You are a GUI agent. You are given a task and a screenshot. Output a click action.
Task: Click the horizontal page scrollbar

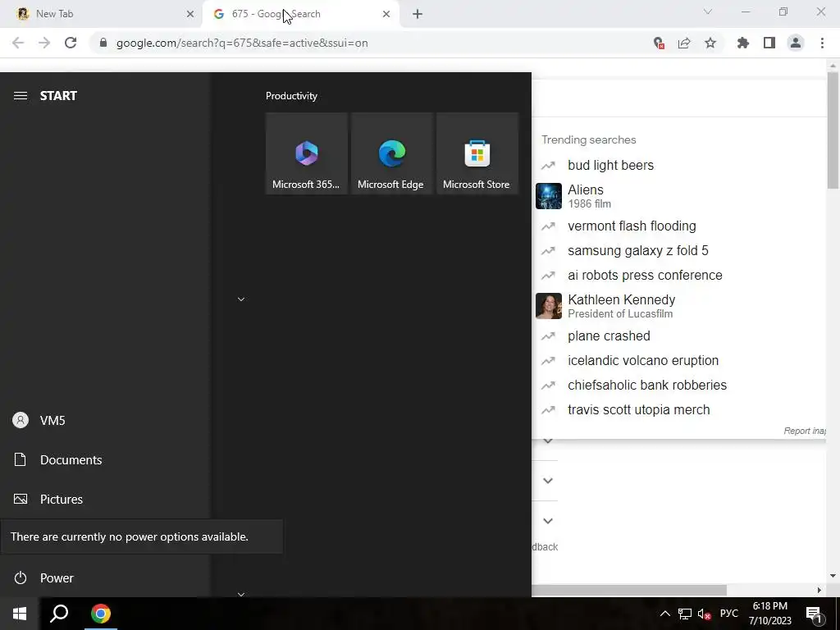click(629, 590)
